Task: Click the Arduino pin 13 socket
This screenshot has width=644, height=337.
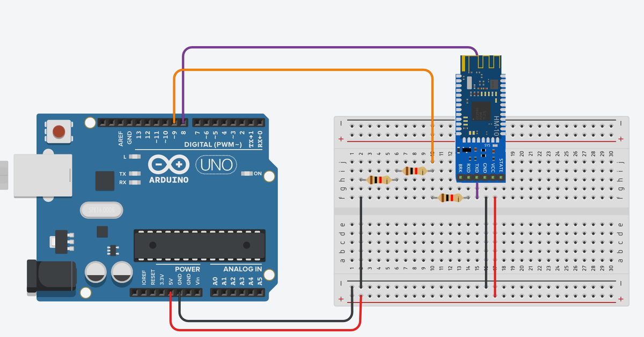Action: pos(138,122)
